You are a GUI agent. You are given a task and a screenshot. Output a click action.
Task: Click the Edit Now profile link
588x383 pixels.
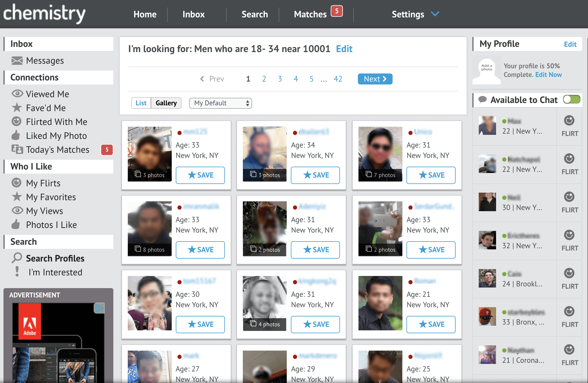click(x=548, y=75)
